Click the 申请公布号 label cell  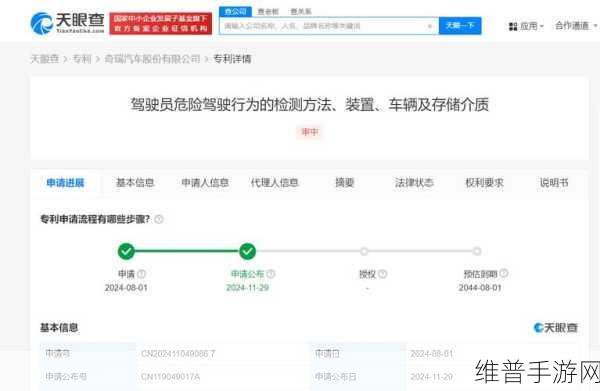click(88, 377)
